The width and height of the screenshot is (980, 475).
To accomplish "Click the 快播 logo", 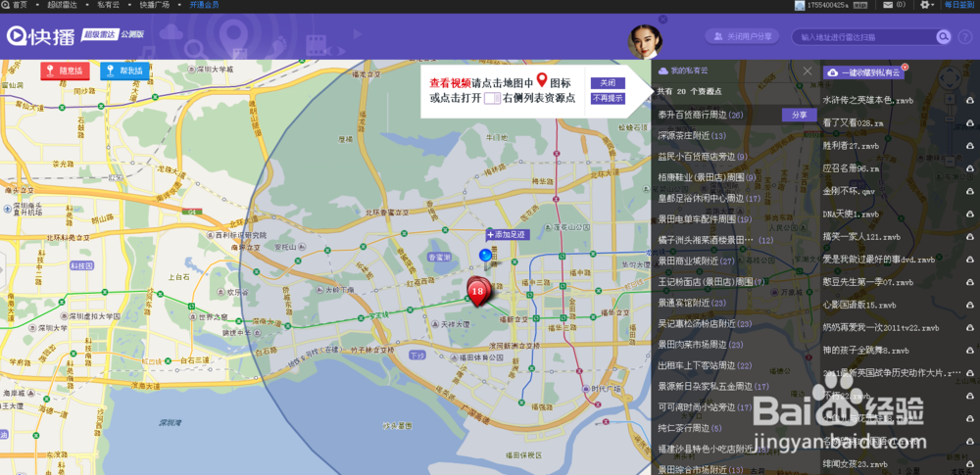I will 41,35.
